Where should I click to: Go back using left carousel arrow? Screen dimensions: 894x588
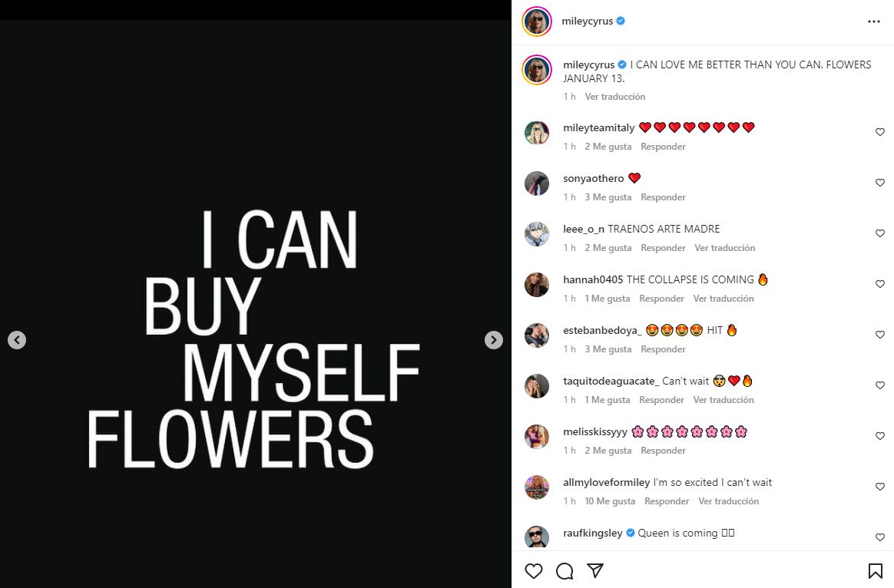pos(17,339)
